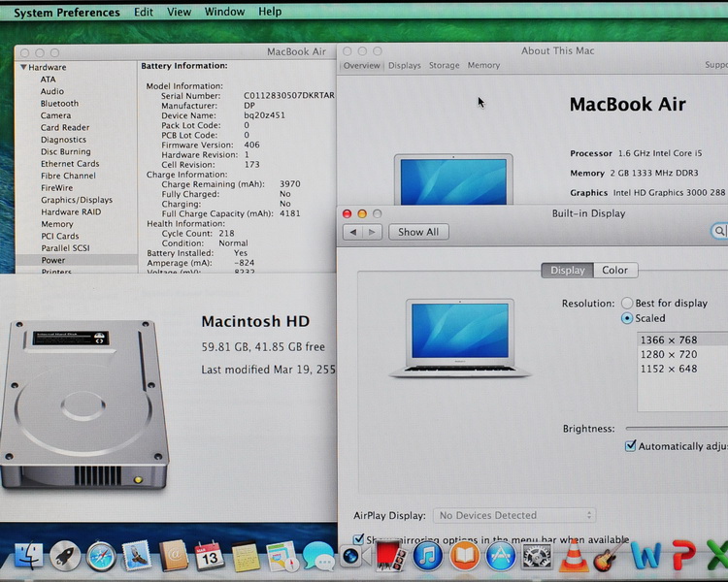This screenshot has width=728, height=582.
Task: Open the Notes app icon
Action: [246, 556]
